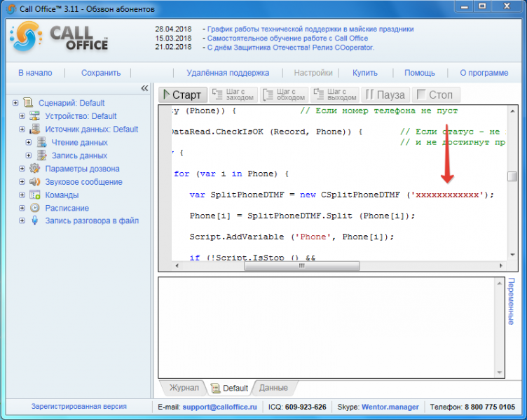Screen dimensions: 527x420
Task: Expand the Устройство: Default node
Action: pos(22,115)
